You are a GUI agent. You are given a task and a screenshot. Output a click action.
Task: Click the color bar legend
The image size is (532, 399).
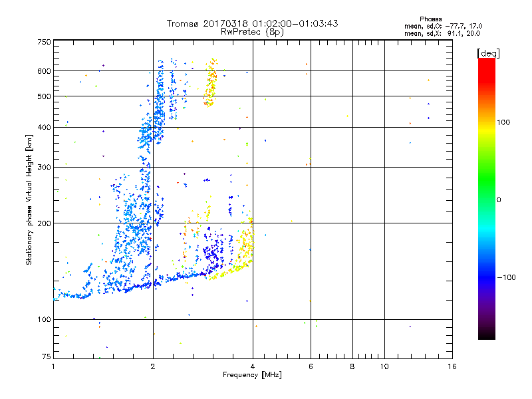pyautogui.click(x=487, y=198)
